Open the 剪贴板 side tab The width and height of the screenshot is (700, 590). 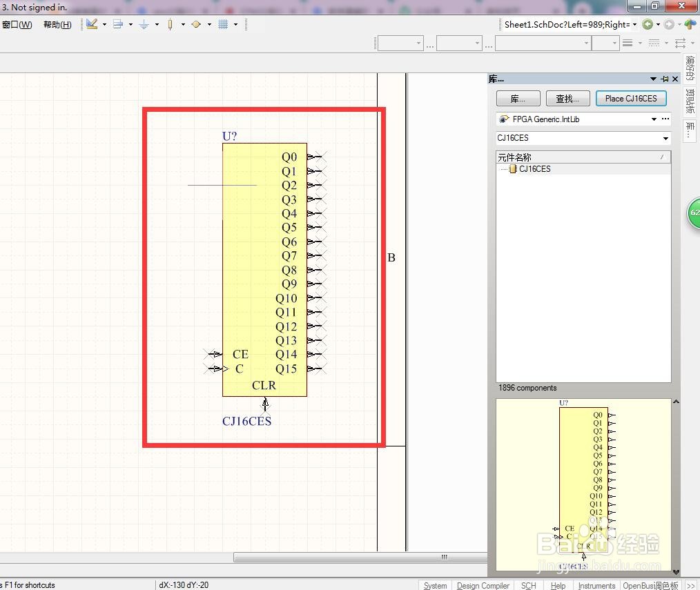[x=690, y=101]
